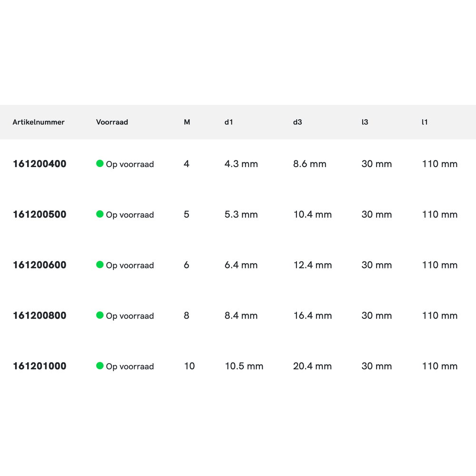The width and height of the screenshot is (476, 476).
Task: Click the green stock dot for 161200800
Action: pos(100,315)
